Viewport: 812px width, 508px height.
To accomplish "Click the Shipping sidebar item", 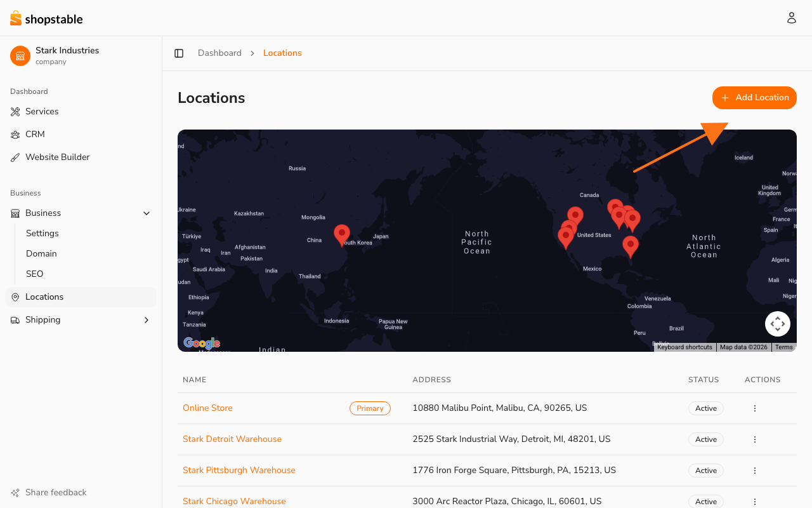I will tap(81, 320).
